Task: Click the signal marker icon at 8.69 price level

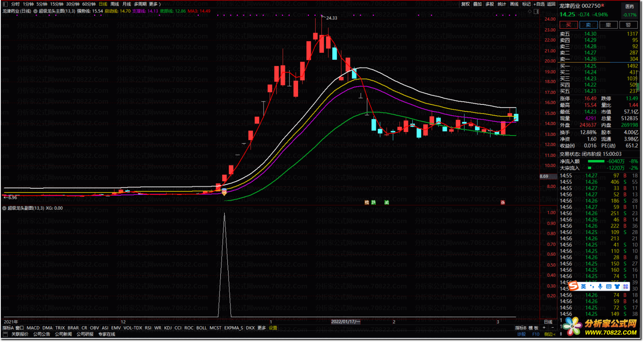Action: point(224,191)
